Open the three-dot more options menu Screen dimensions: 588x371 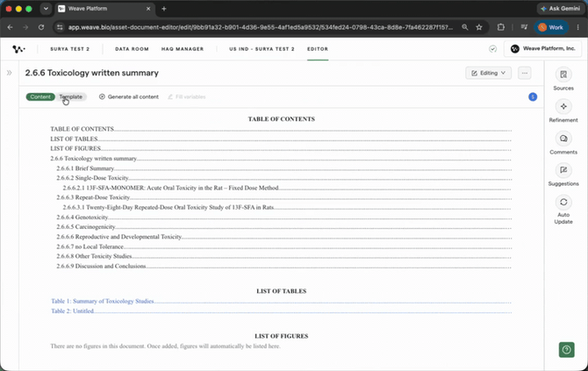click(x=525, y=73)
